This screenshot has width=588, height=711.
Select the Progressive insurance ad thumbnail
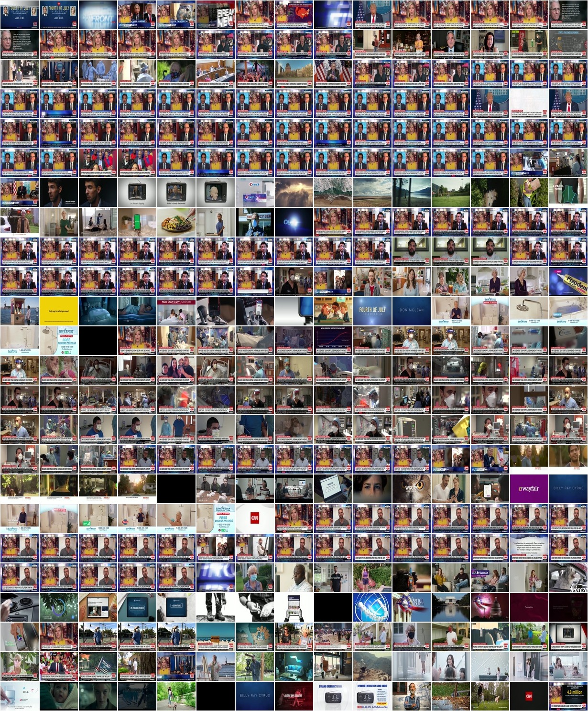coord(294,488)
